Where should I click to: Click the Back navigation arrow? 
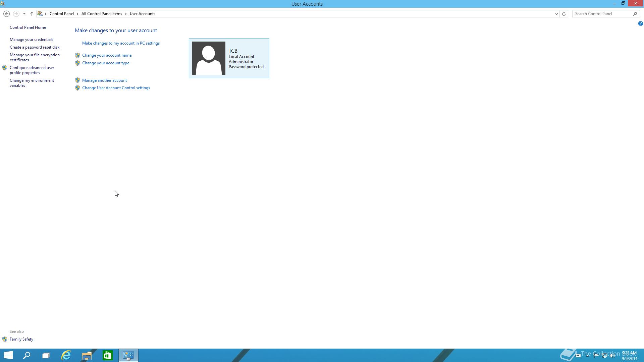click(6, 14)
